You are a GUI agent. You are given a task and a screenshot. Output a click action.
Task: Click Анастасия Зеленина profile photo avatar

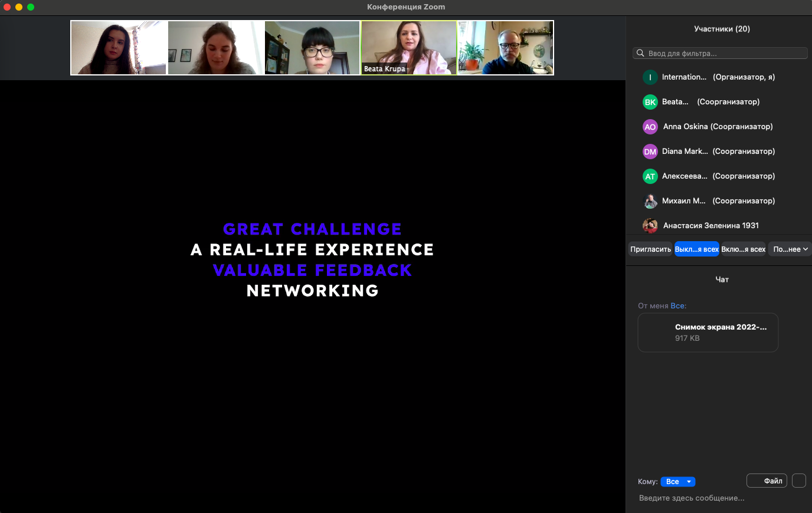click(x=650, y=225)
